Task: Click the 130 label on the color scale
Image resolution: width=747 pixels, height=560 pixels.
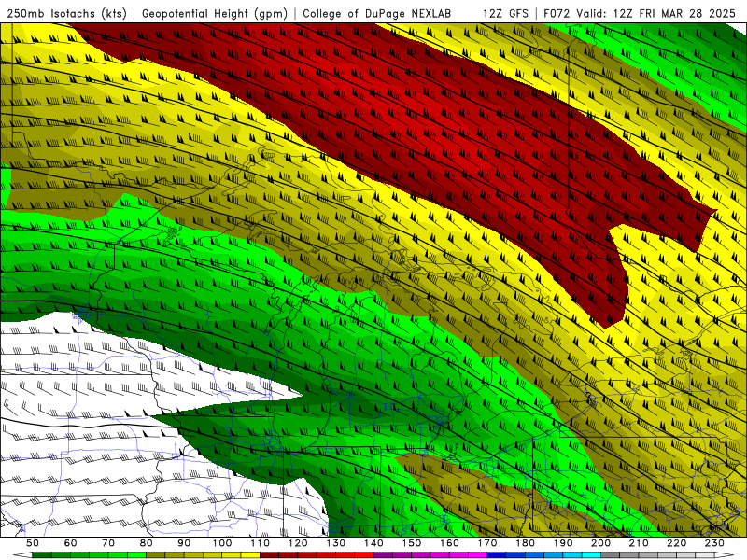Action: point(335,543)
